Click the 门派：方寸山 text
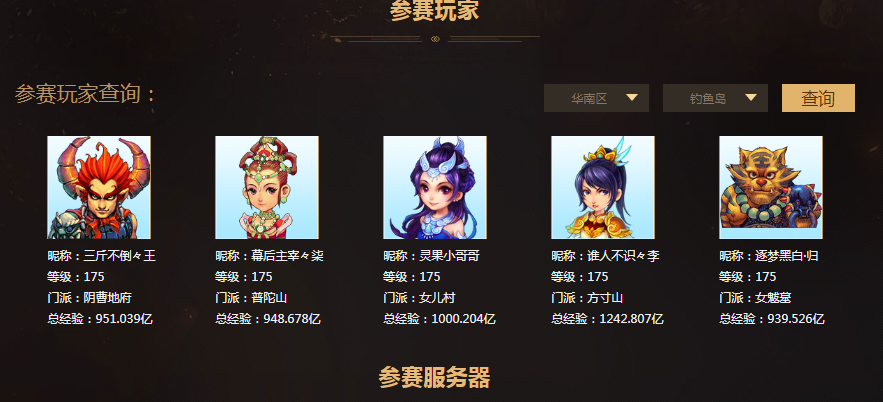Screen dimensions: 883x402 (x=587, y=298)
